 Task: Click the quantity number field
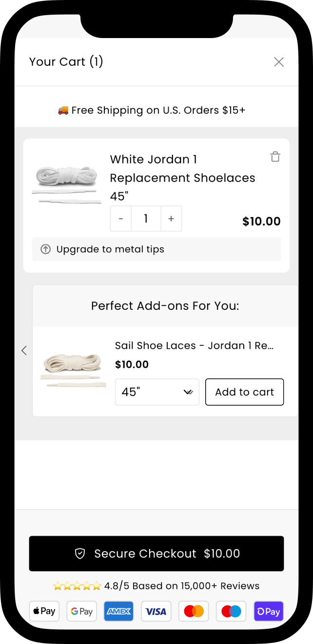click(146, 219)
